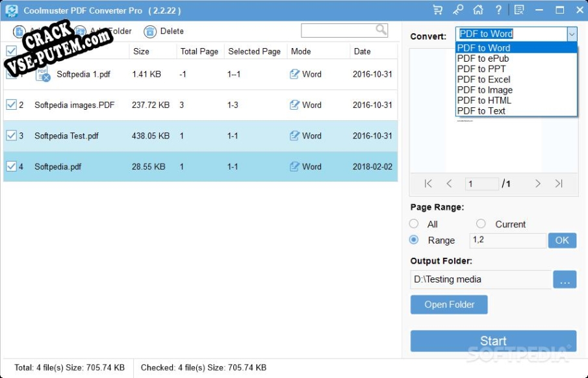The image size is (588, 378).
Task: Choose PDF to Excel option
Action: pyautogui.click(x=517, y=79)
